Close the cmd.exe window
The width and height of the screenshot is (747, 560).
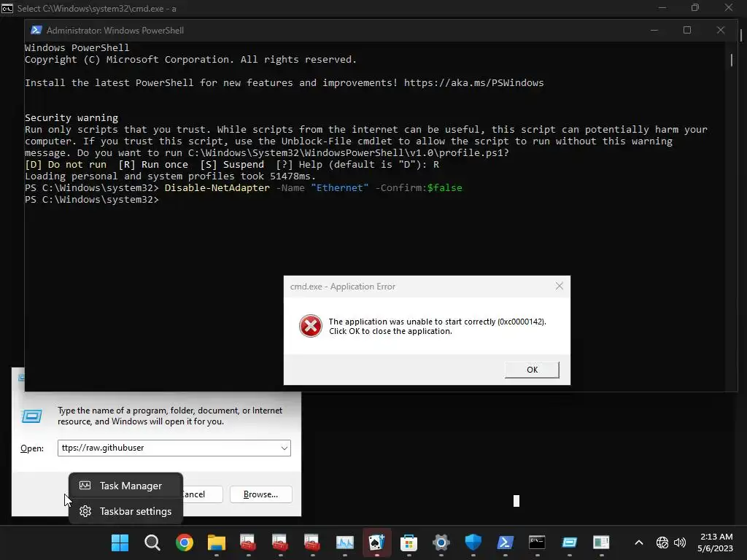pos(729,7)
